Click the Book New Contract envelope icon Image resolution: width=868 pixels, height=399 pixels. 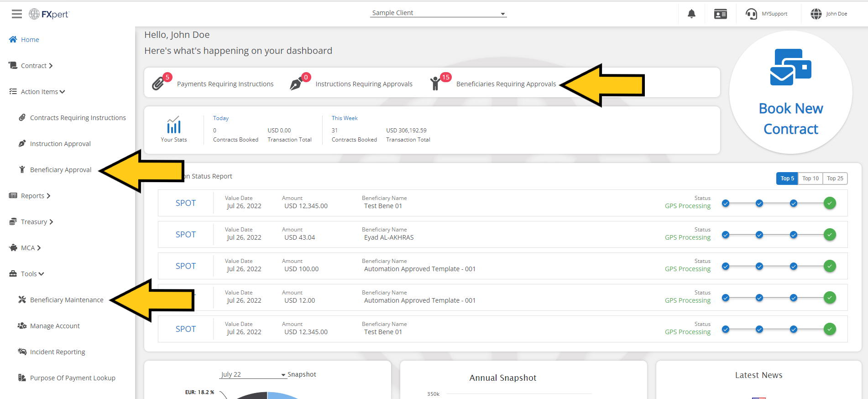[x=790, y=67]
